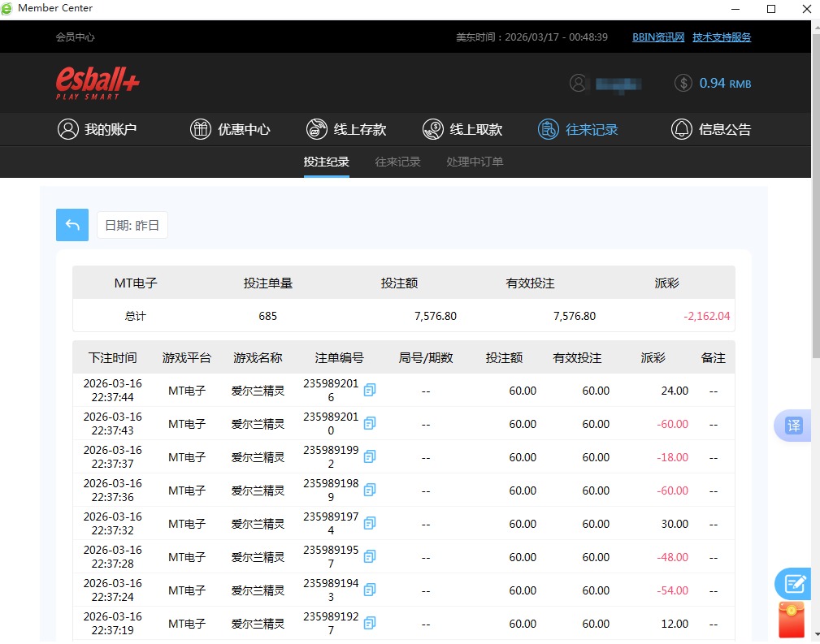The image size is (820, 644).
Task: Open the 日期:昨日 date filter
Action: tap(132, 225)
